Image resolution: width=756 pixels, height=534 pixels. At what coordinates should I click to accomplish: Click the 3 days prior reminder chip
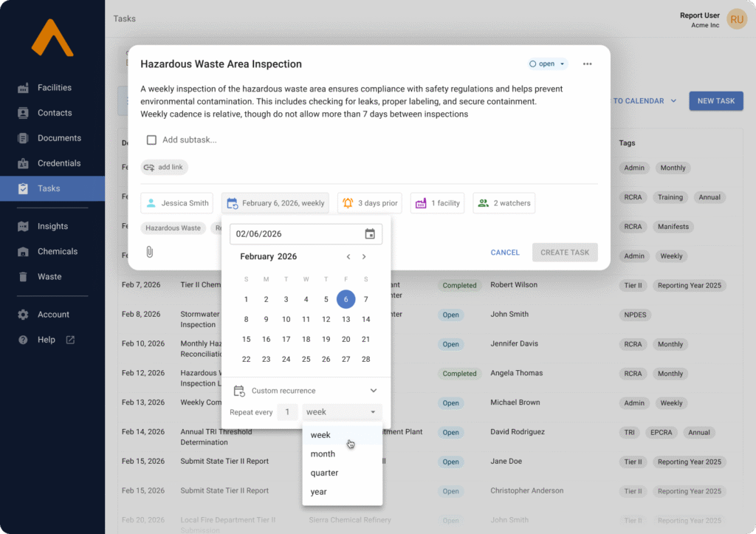point(370,203)
